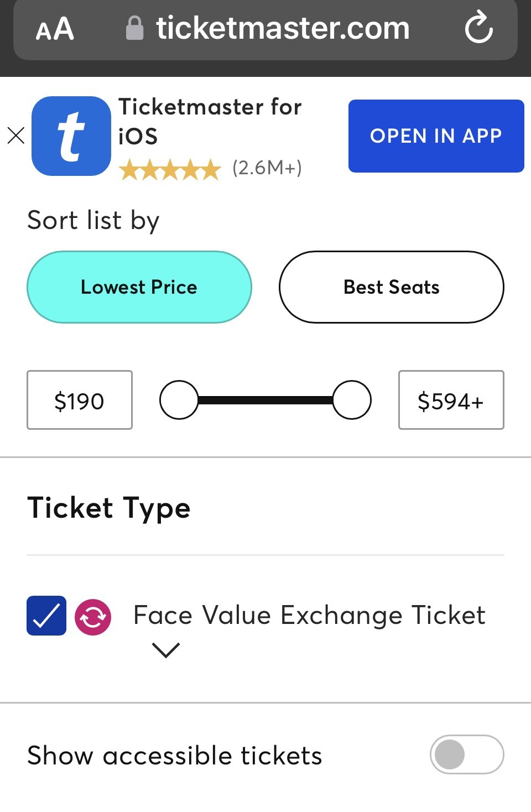This screenshot has width=531, height=812.
Task: Click the right price slider handle
Action: coord(352,400)
